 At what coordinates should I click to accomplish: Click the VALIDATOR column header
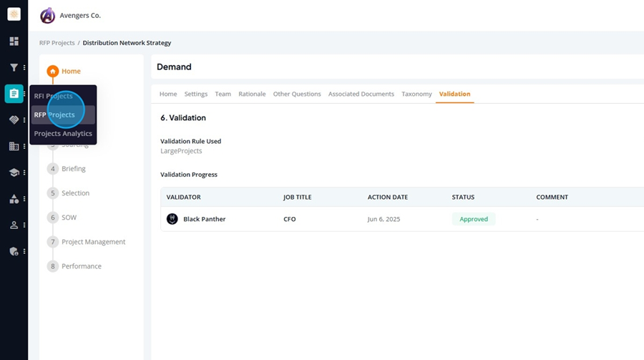pos(184,198)
